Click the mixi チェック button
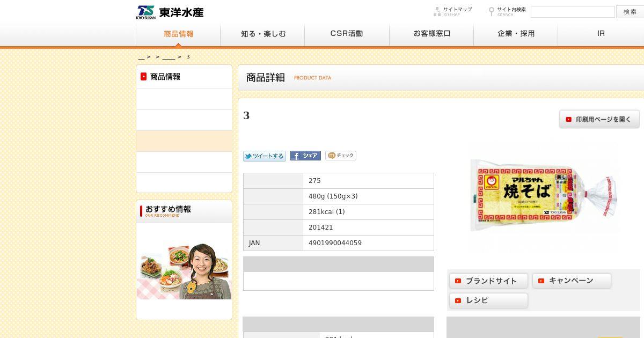This screenshot has height=338, width=644. click(x=341, y=156)
